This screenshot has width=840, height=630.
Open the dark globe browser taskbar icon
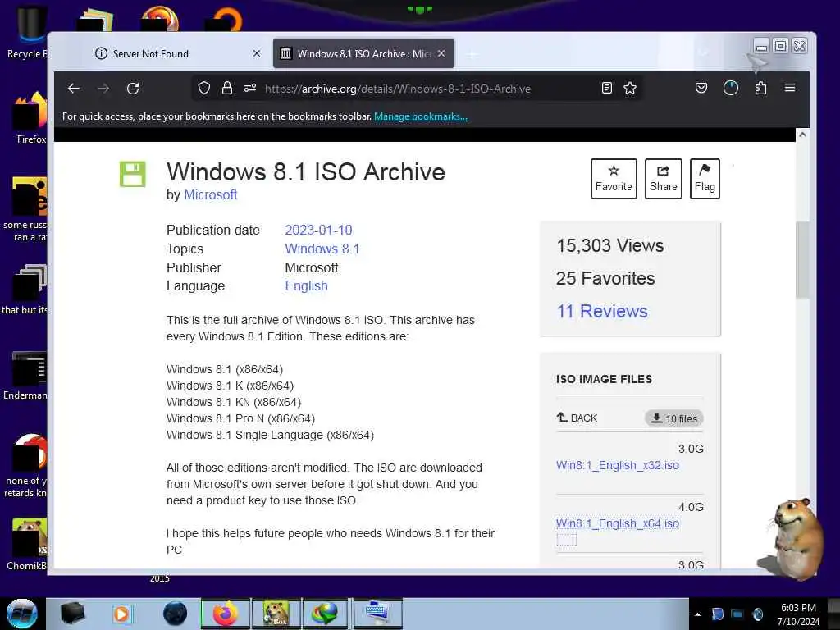click(176, 614)
